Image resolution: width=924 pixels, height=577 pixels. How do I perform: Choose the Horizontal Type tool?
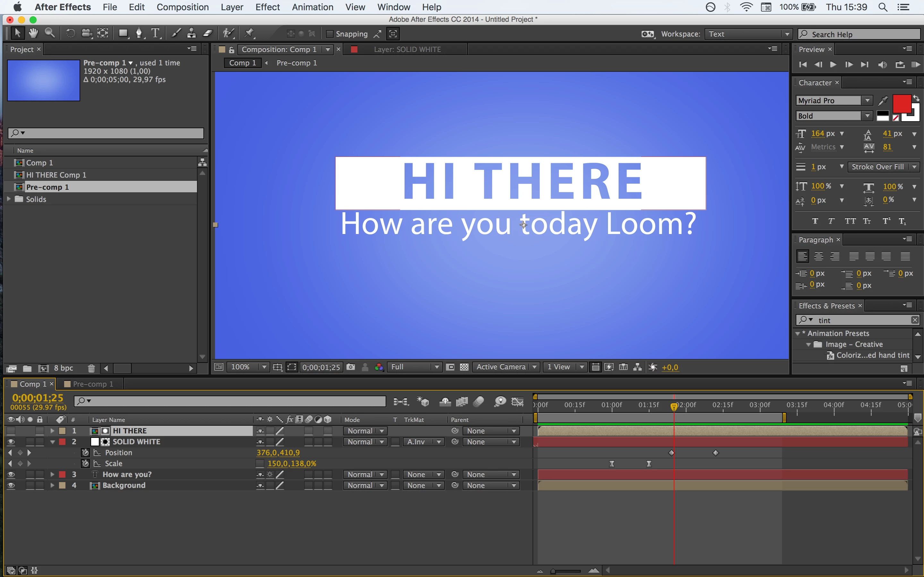click(155, 34)
